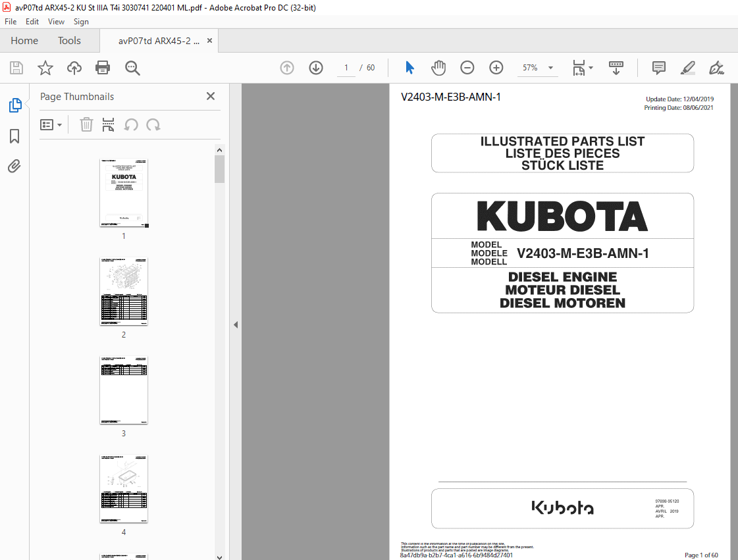Image resolution: width=738 pixels, height=560 pixels.
Task: Switch to the Tools tab
Action: tap(69, 41)
